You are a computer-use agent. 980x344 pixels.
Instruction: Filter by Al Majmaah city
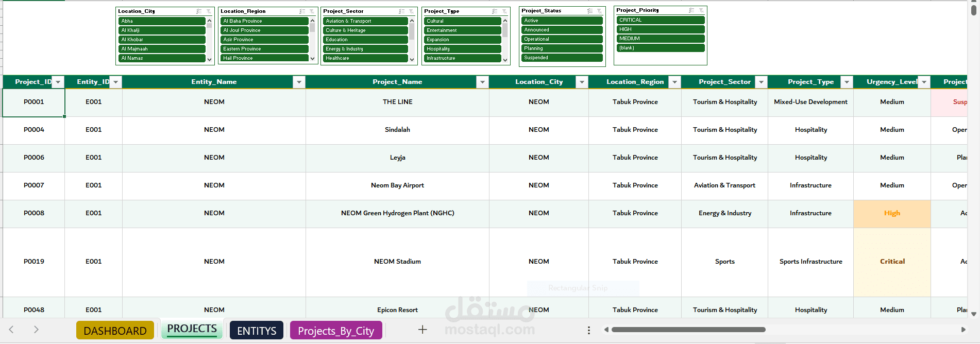click(162, 49)
